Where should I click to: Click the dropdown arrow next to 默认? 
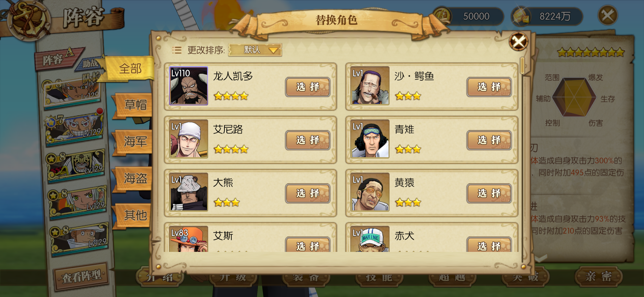coord(273,50)
